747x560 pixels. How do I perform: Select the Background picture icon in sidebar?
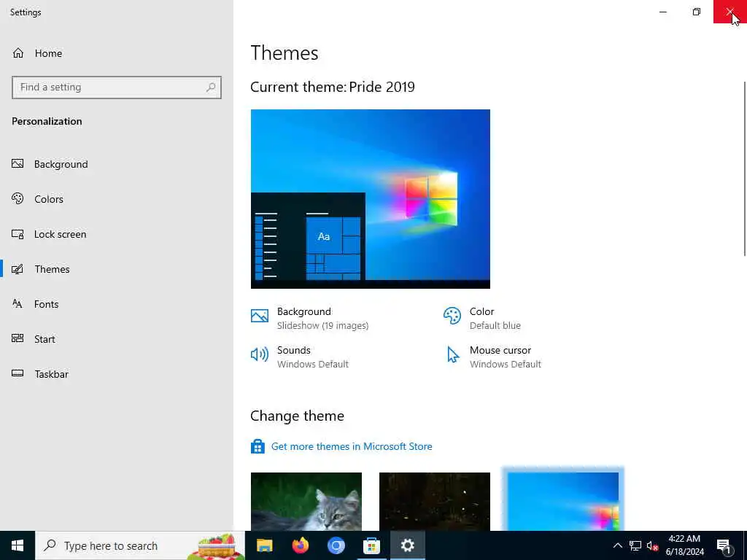pos(18,164)
